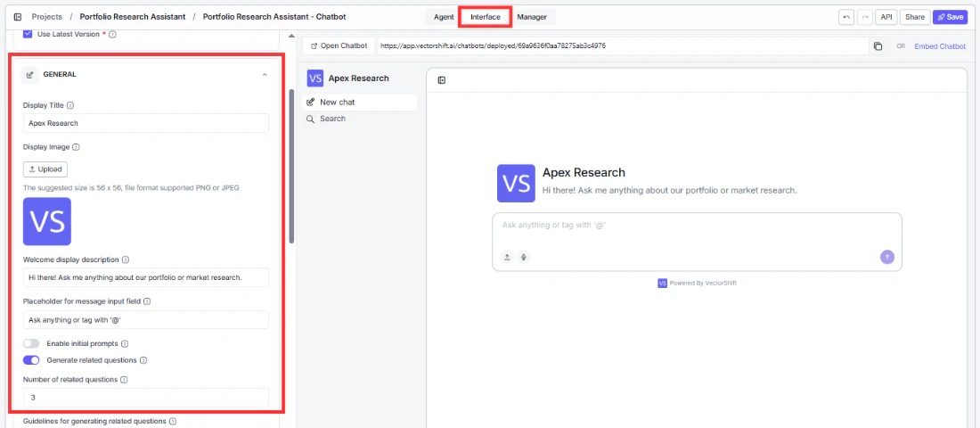The image size is (980, 428).
Task: Click the Placeholder for message input field textbox
Action: click(x=145, y=320)
